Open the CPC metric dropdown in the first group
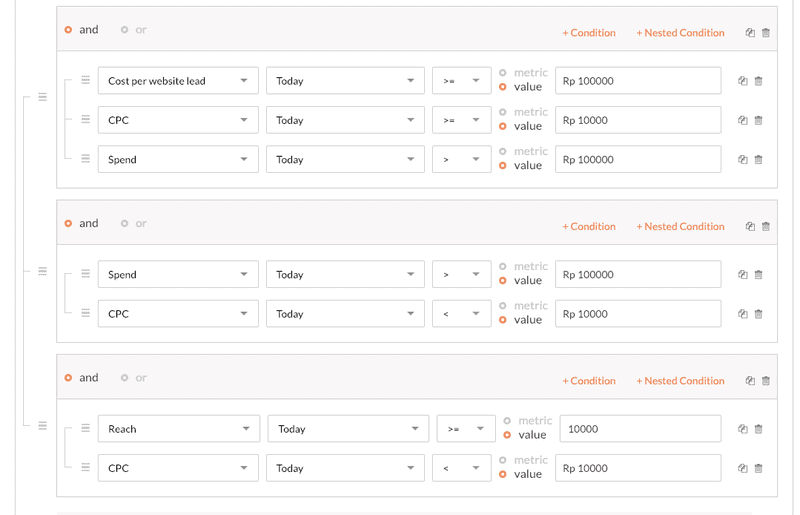The height and width of the screenshot is (515, 800). pyautogui.click(x=178, y=120)
